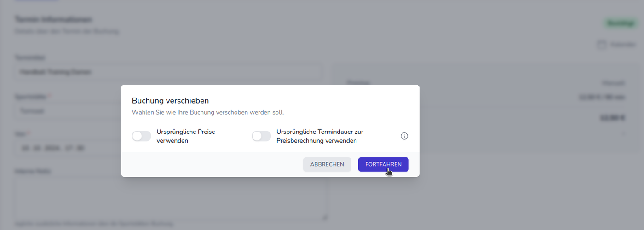The image size is (644, 230).
Task: Click the calendar icon beside Kalender
Action: click(601, 45)
